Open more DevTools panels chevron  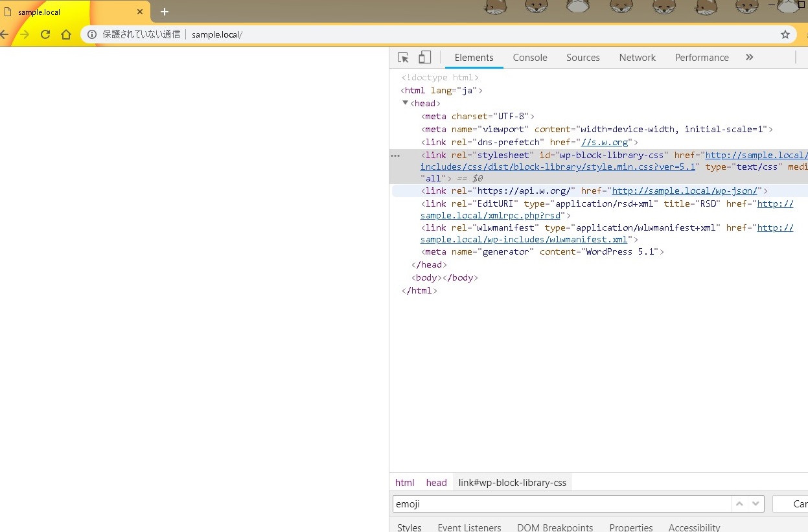coord(749,58)
